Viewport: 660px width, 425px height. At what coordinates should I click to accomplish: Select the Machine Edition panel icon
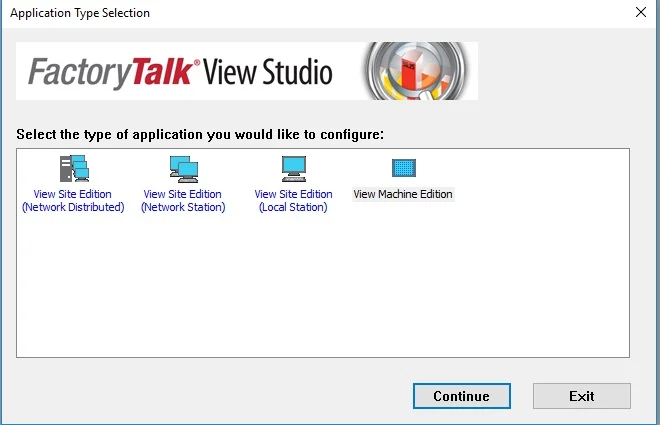coord(404,168)
